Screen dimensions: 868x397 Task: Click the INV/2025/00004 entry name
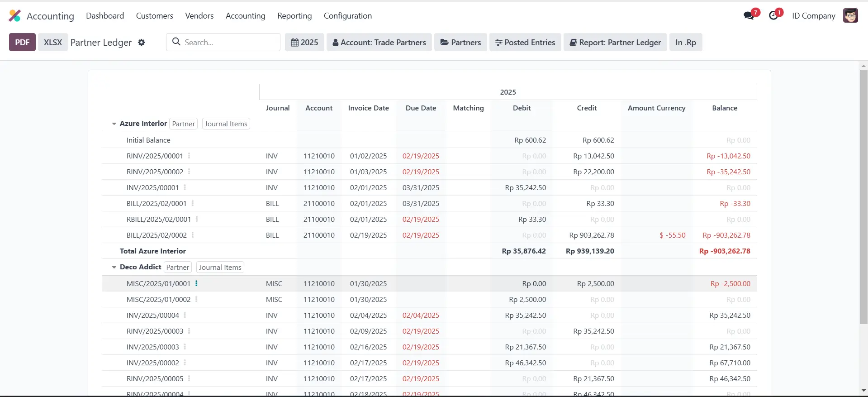tap(153, 315)
